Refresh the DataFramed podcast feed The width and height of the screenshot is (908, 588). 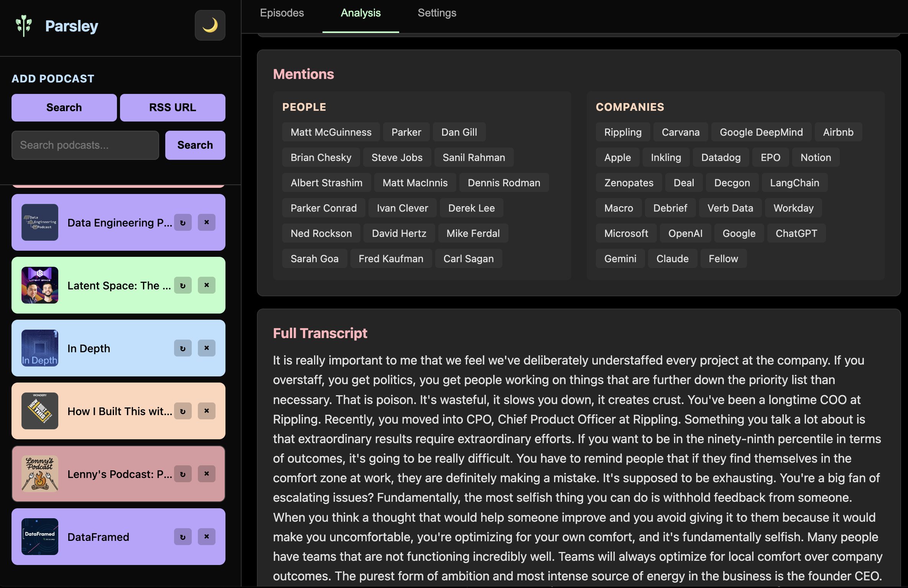coord(183,537)
